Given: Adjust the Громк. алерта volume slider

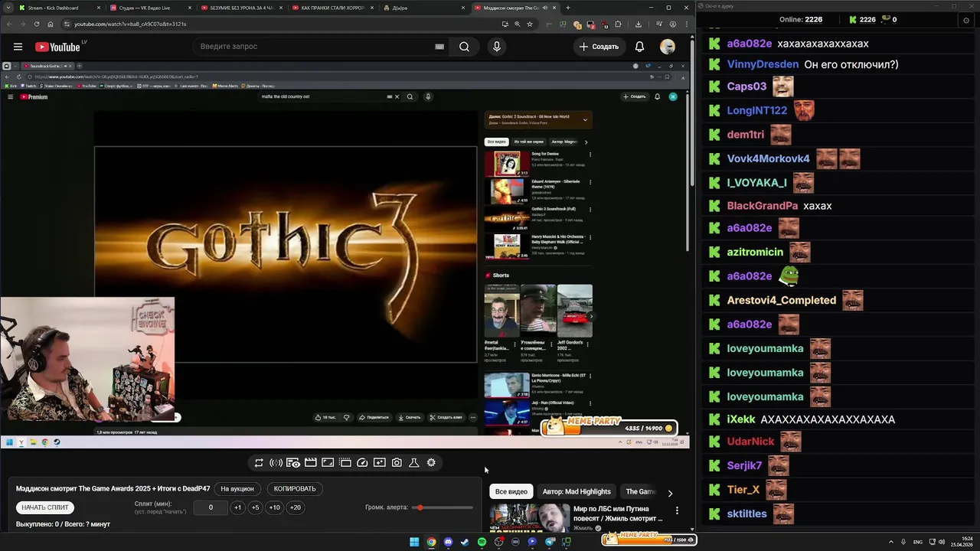Looking at the screenshot, I should 442,507.
